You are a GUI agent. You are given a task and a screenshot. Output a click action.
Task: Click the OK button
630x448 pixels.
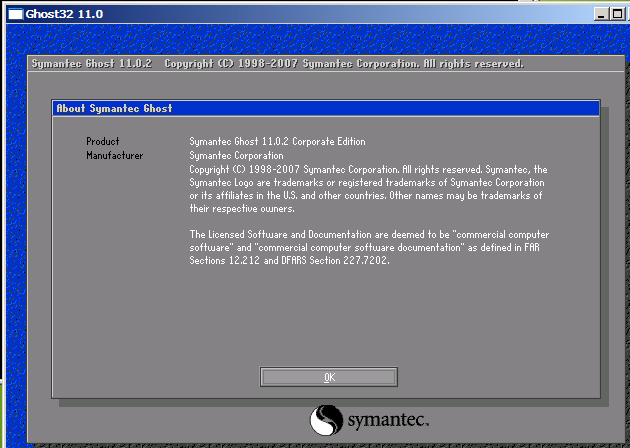click(329, 377)
